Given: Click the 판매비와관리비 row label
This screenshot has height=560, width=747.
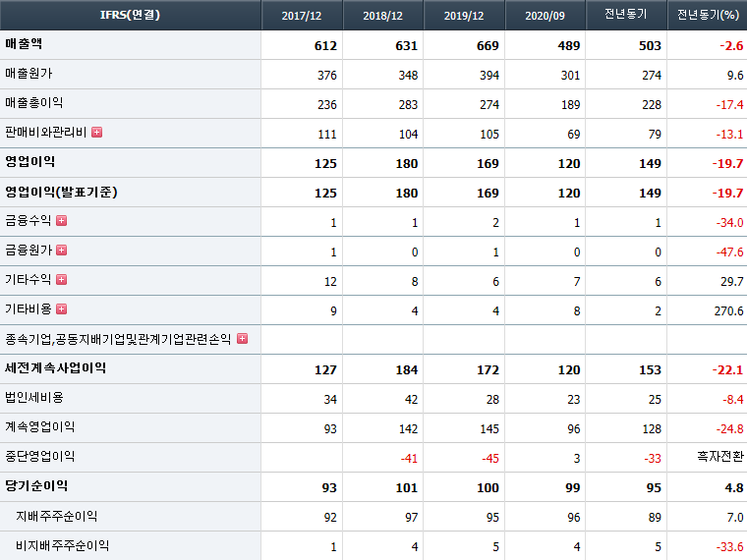Looking at the screenshot, I should (46, 132).
